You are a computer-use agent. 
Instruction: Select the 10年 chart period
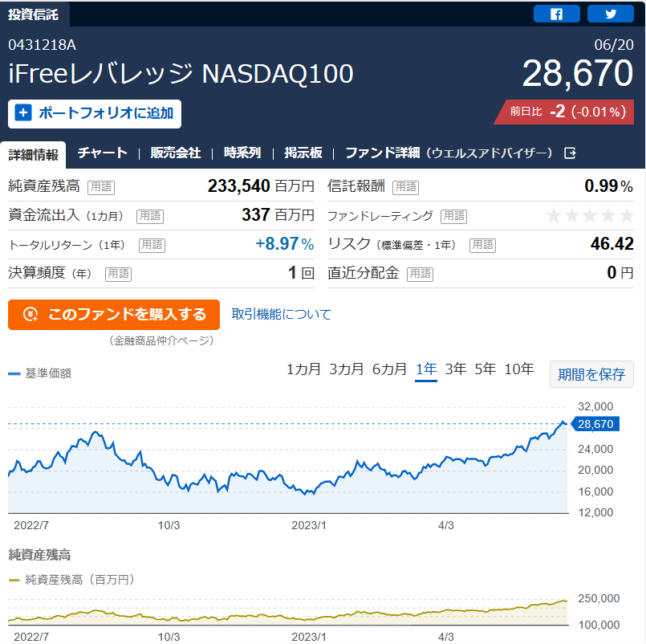click(518, 369)
